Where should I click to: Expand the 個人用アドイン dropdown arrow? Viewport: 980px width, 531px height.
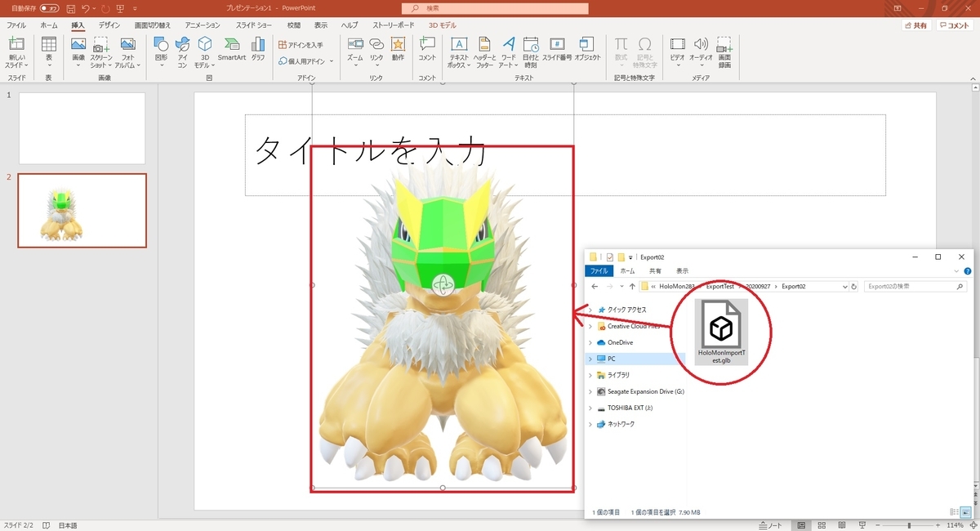point(330,61)
